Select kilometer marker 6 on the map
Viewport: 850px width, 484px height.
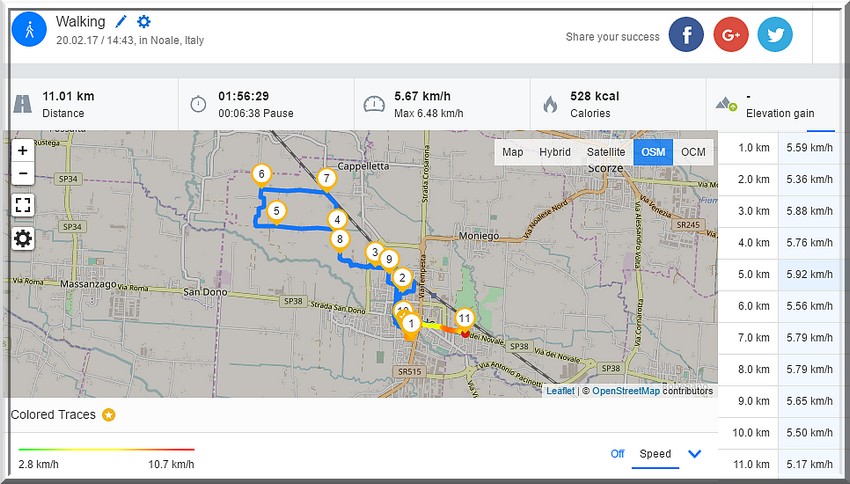click(262, 176)
